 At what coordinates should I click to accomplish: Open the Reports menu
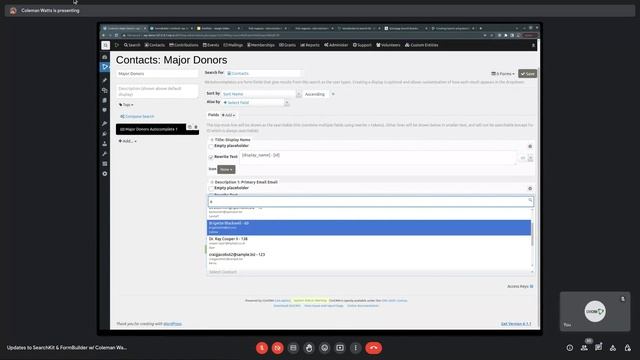310,45
